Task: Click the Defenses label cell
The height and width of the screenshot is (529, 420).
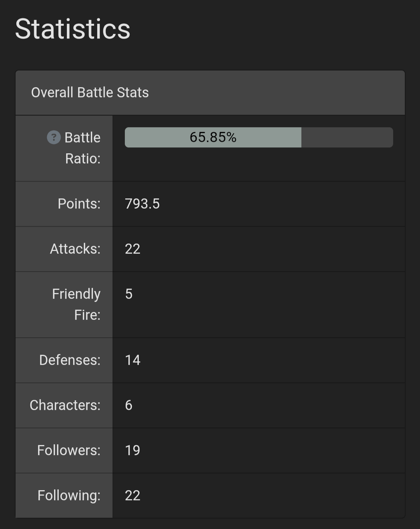Action: (x=64, y=360)
